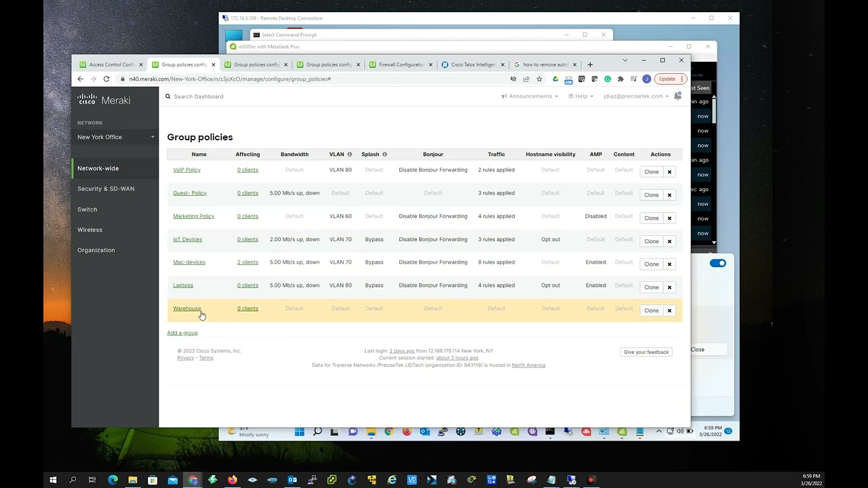Delete the Guest- Policy group
The image size is (868, 488).
(669, 195)
